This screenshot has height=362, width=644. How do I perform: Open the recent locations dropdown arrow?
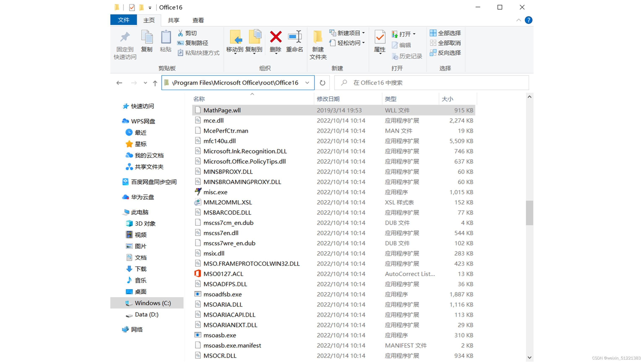(x=145, y=83)
